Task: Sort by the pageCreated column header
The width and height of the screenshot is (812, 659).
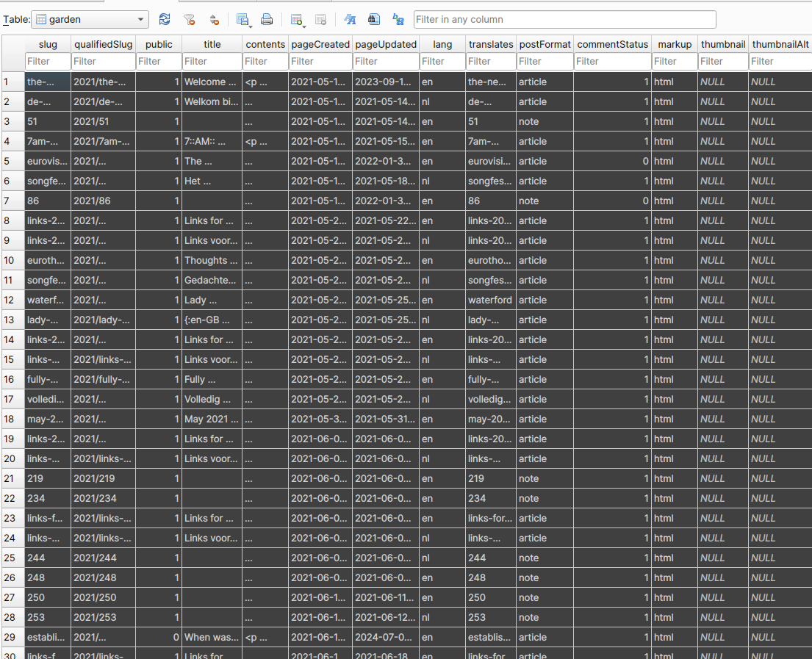Action: tap(320, 44)
